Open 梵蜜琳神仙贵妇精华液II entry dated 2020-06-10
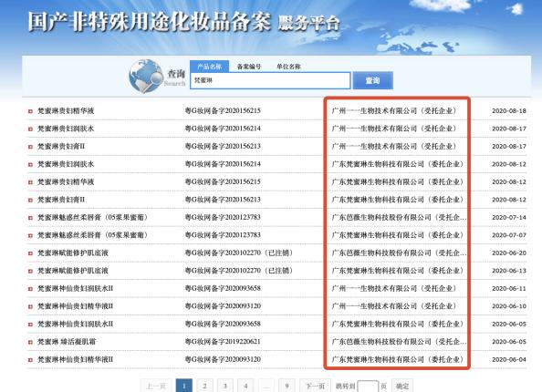 click(x=76, y=306)
